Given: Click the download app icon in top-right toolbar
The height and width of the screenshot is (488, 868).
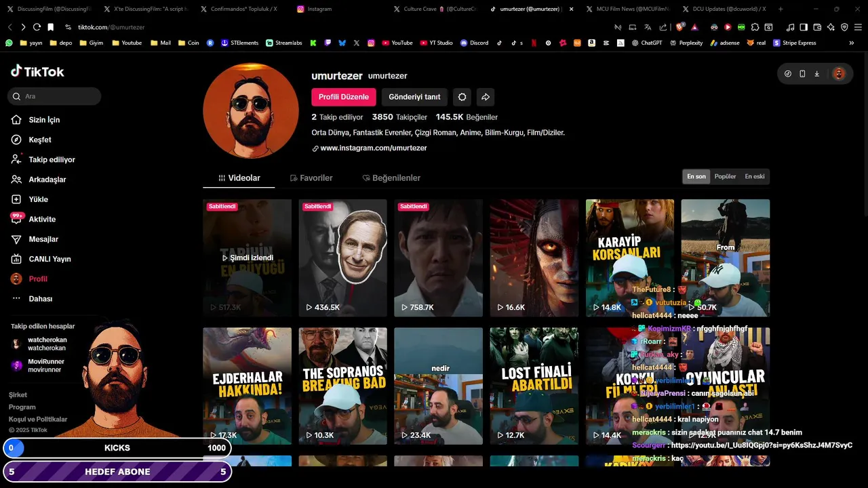Looking at the screenshot, I should [817, 74].
